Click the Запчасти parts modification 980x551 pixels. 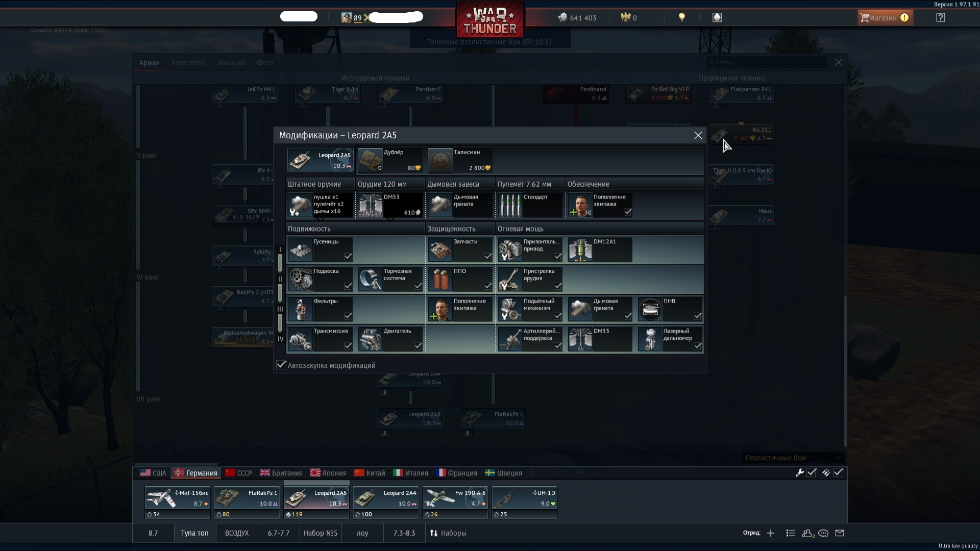click(460, 249)
